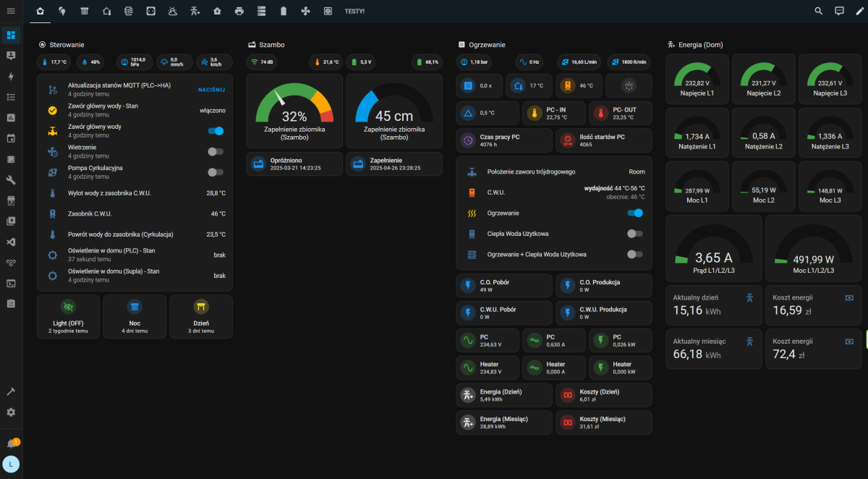Open the fan tab in top navigation
Viewport: 868px width, 479px height.
pyautogui.click(x=305, y=12)
